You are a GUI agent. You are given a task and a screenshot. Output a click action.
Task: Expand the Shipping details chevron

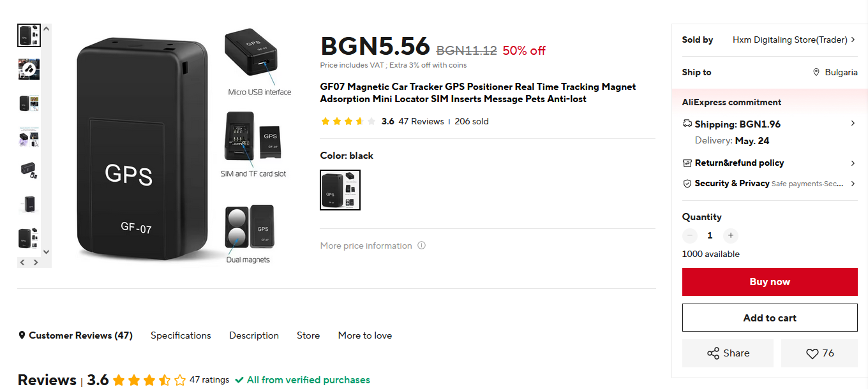pyautogui.click(x=853, y=123)
